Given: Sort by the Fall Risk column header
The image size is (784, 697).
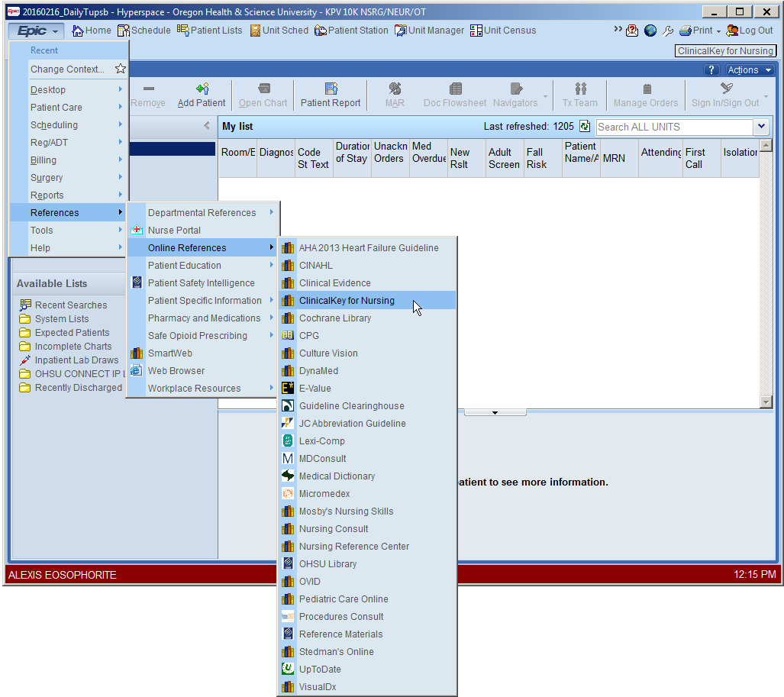Looking at the screenshot, I should tap(543, 158).
